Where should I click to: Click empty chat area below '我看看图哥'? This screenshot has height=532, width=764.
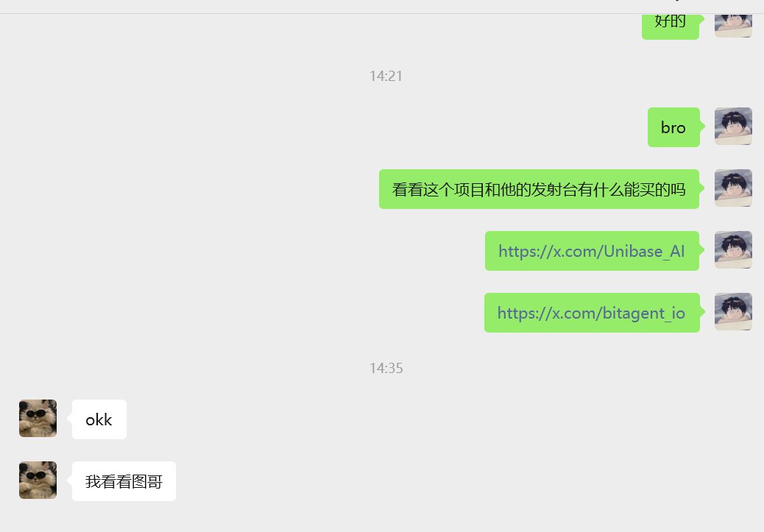(x=382, y=517)
